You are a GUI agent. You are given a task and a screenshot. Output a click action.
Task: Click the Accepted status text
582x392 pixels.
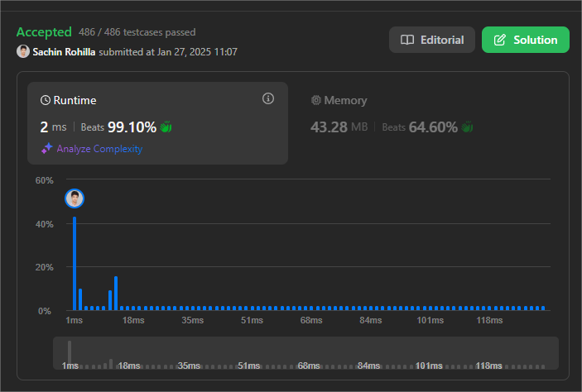(x=44, y=32)
